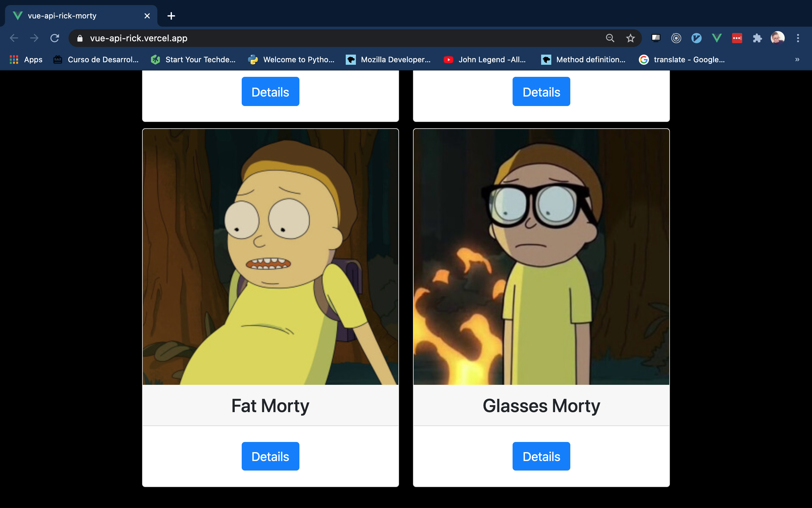Open the Curso de Desarrol... bookmark
The height and width of the screenshot is (508, 812).
tap(96, 59)
